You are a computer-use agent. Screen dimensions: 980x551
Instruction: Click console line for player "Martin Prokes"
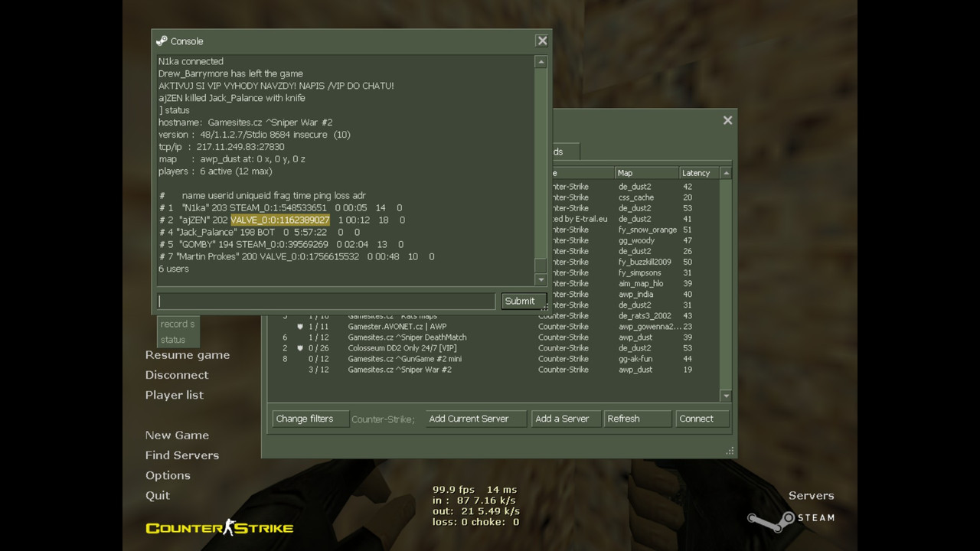coord(296,256)
